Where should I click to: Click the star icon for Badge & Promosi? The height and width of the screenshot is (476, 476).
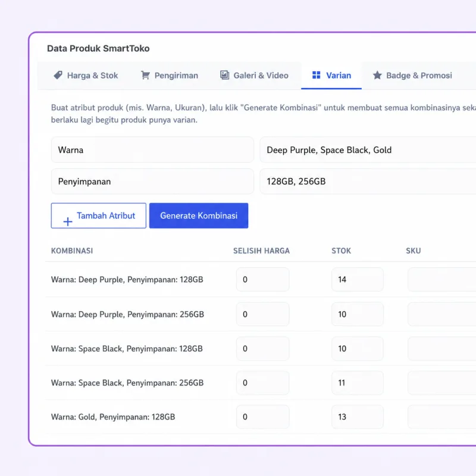point(377,75)
